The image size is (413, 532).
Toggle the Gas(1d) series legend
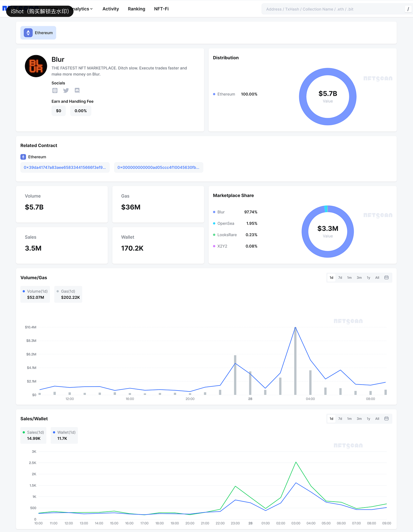(68, 294)
